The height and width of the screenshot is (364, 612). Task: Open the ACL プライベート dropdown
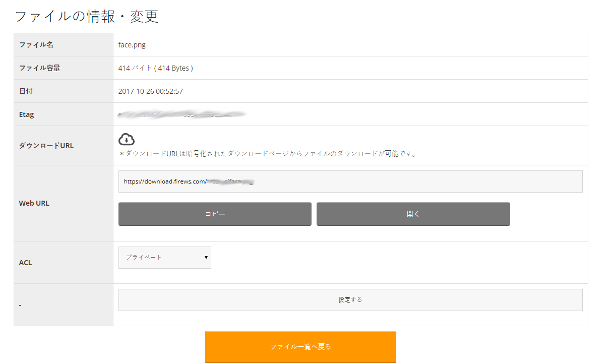(x=165, y=258)
